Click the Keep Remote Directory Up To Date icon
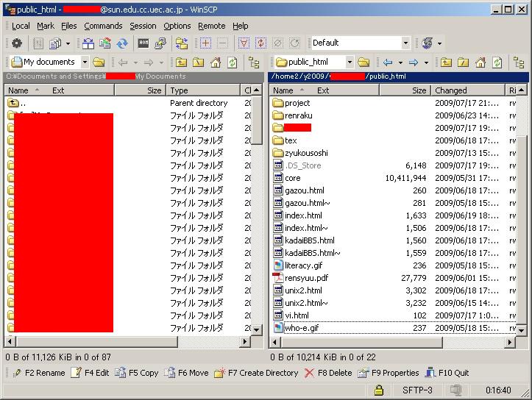This screenshot has height=400, width=532. [122, 43]
